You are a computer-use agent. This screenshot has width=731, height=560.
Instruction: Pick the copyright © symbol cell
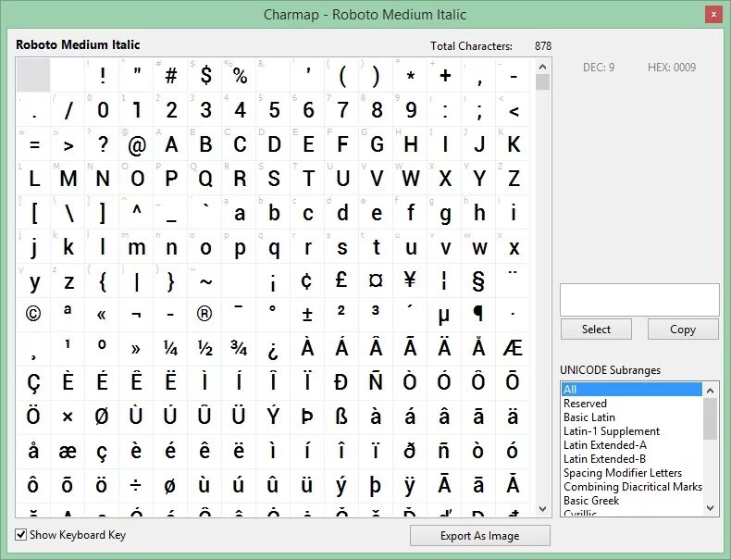[x=33, y=316]
